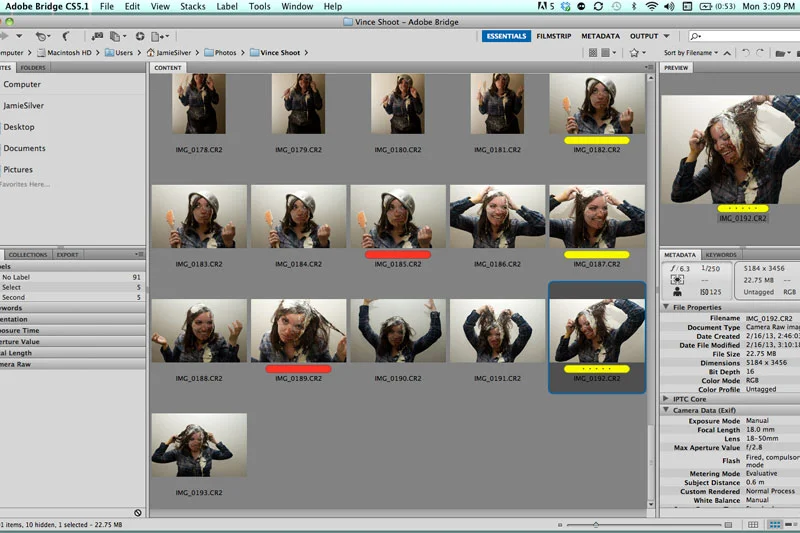
Task: Click the Clear filter icon at panel bottom
Action: click(x=138, y=513)
